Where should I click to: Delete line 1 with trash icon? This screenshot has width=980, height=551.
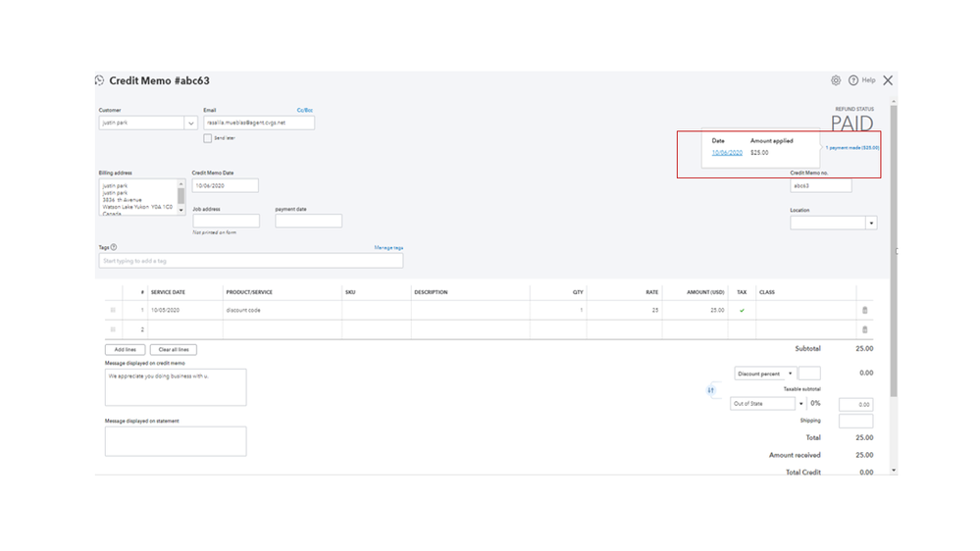(864, 310)
